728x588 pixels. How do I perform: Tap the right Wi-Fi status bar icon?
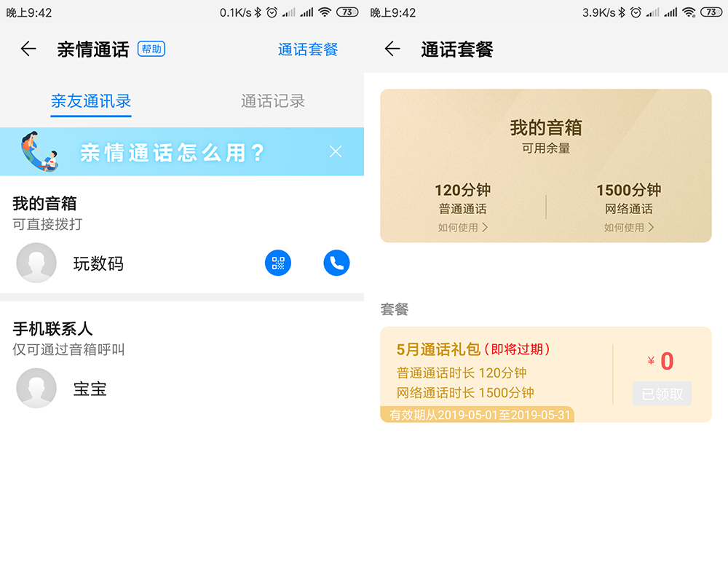[688, 12]
